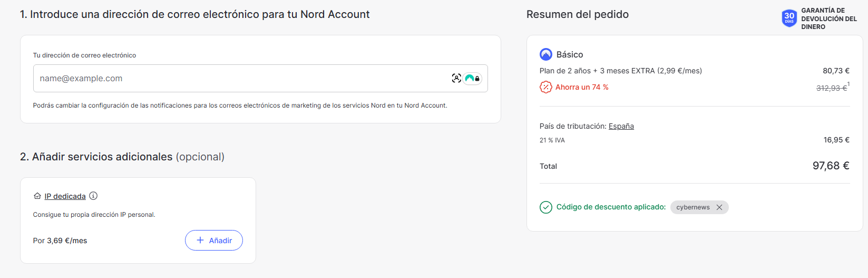Change taxation country via España link

621,126
